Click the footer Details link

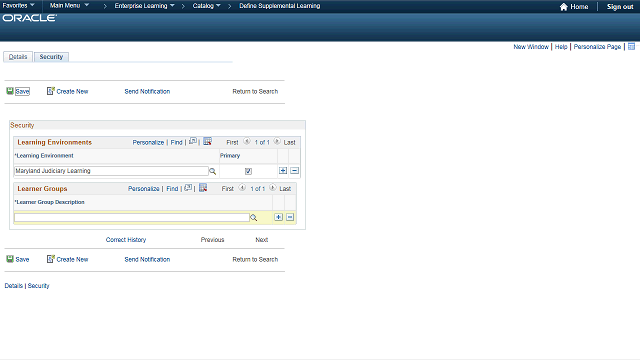[13, 286]
